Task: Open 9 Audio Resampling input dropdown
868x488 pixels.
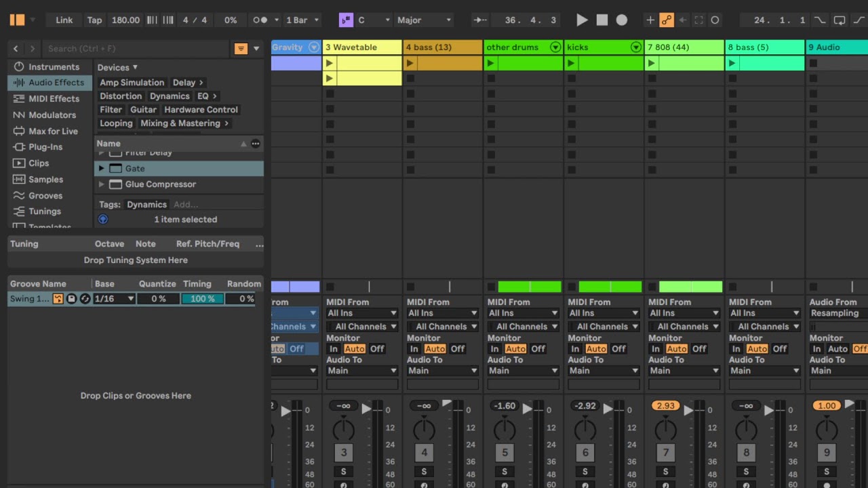Action: click(x=838, y=312)
